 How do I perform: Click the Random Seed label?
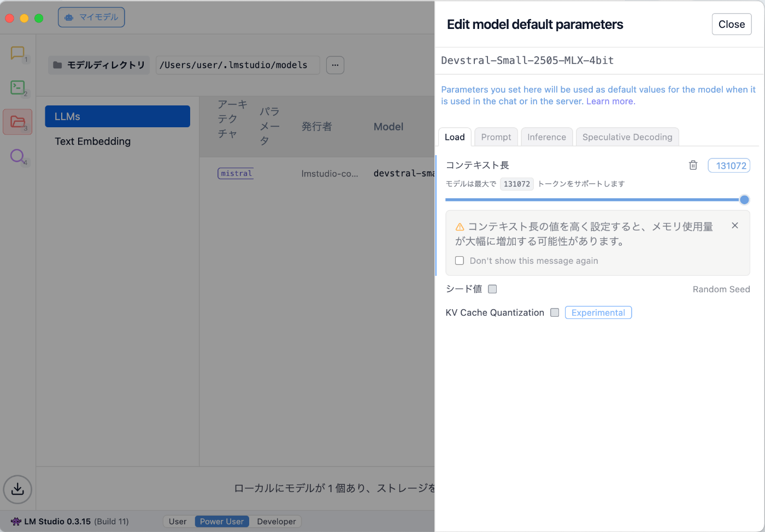click(721, 289)
